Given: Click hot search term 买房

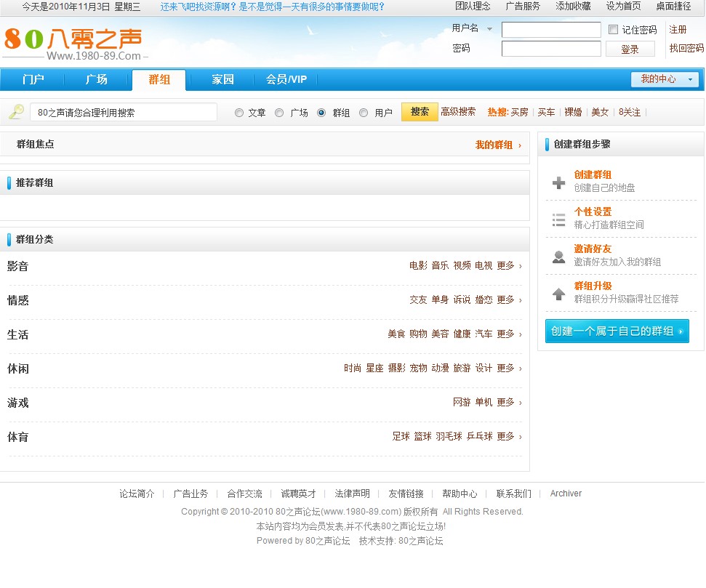Looking at the screenshot, I should tap(519, 112).
